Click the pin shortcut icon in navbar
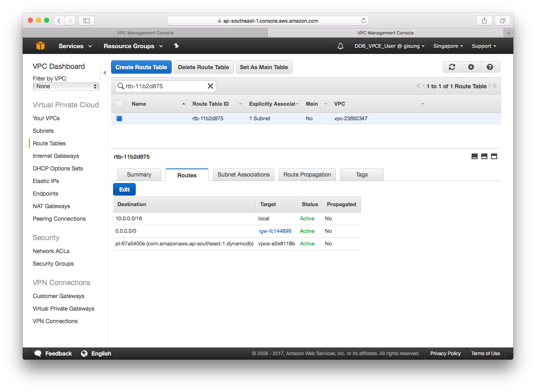The image size is (536, 392). (x=177, y=46)
